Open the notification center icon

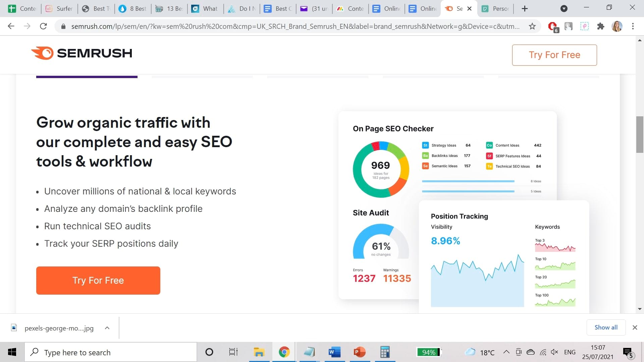628,353
